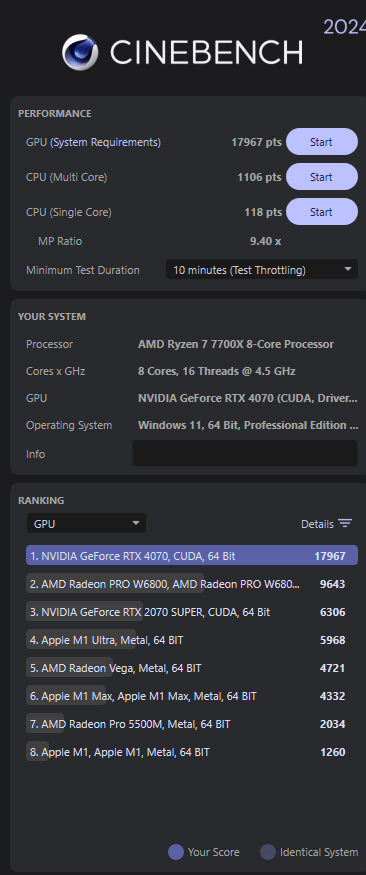Click the Details link in Ranking
This screenshot has width=366, height=875.
[x=317, y=524]
